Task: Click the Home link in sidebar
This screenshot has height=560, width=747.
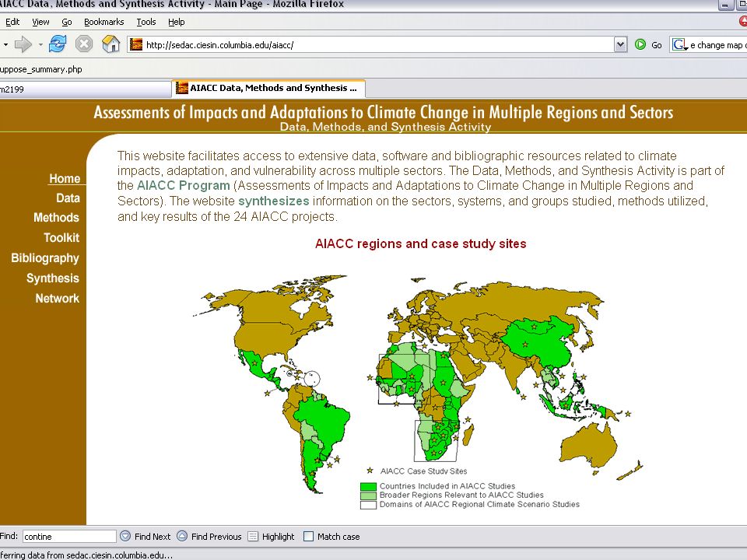Action: coord(65,179)
